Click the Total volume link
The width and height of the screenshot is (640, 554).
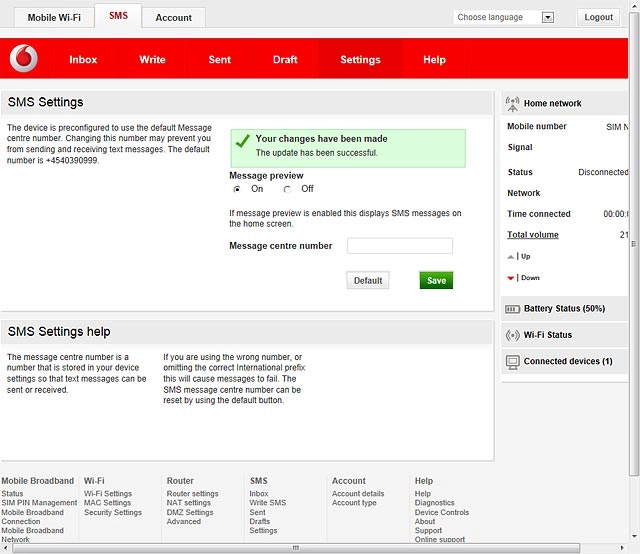[533, 235]
